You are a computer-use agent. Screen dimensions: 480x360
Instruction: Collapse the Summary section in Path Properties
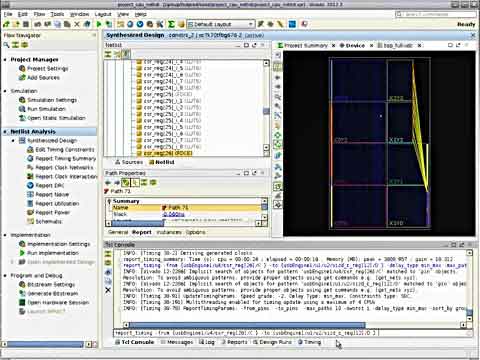pos(109,201)
